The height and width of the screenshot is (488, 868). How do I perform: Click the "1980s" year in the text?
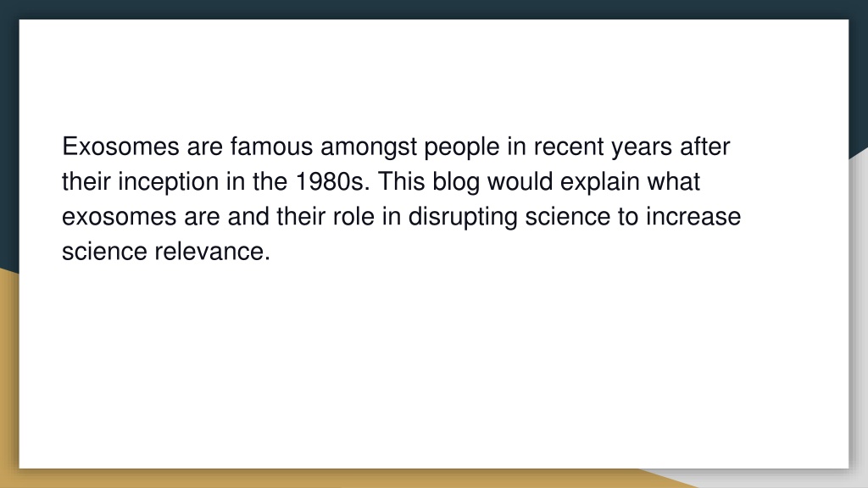(x=332, y=181)
